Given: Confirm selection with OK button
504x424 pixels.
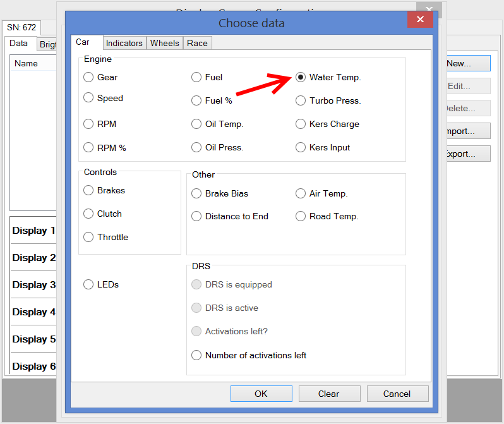Looking at the screenshot, I should pos(261,394).
